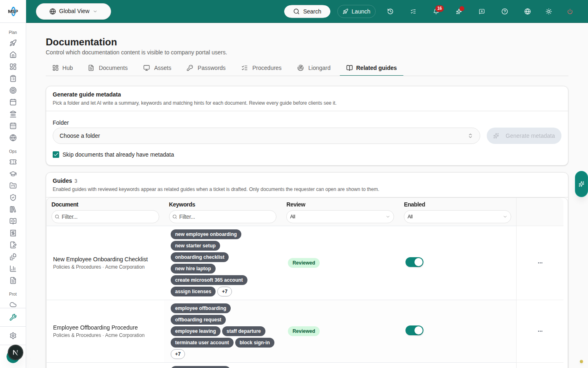This screenshot has height=368, width=588.
Task: Open the floating AI sparkle button at right edge
Action: pos(581,184)
